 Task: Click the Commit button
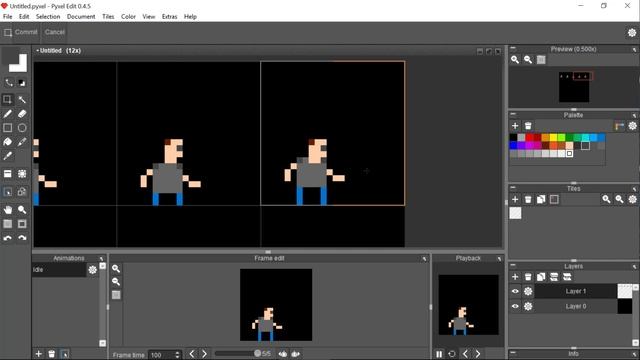pyautogui.click(x=21, y=32)
